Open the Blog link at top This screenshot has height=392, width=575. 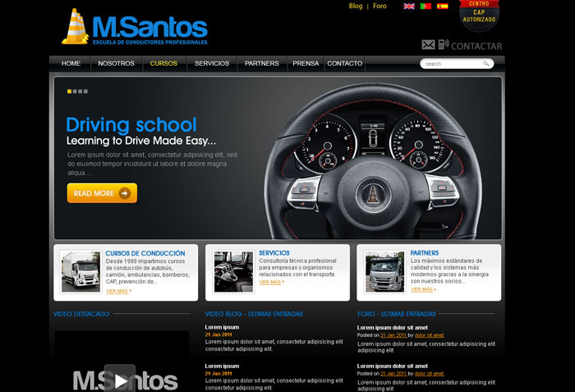[x=355, y=6]
